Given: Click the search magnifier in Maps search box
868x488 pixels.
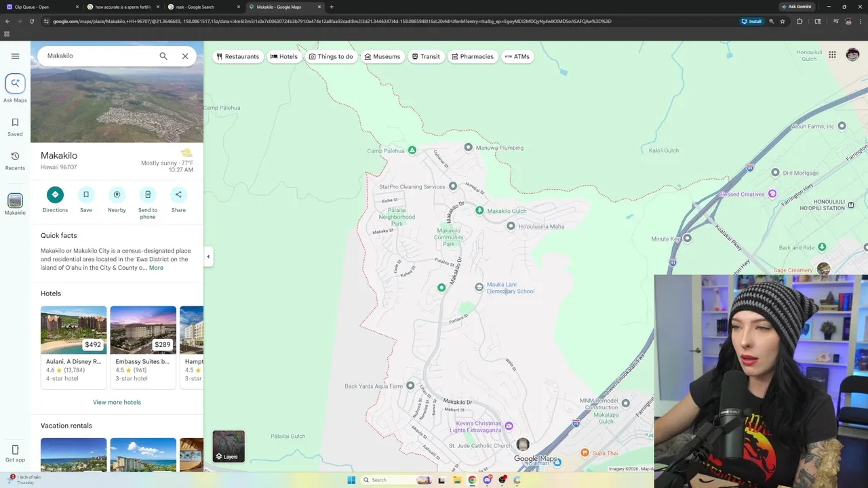Looking at the screenshot, I should [x=163, y=56].
